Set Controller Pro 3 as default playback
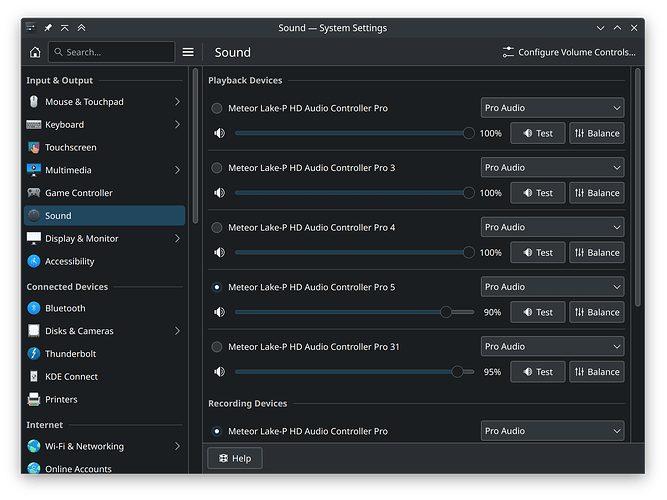This screenshot has width=667, height=500. [217, 168]
